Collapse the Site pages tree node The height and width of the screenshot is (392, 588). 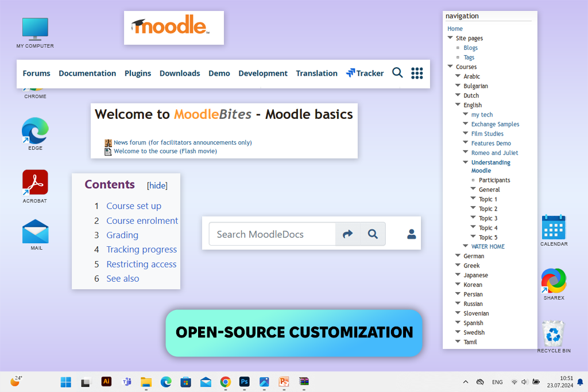450,37
